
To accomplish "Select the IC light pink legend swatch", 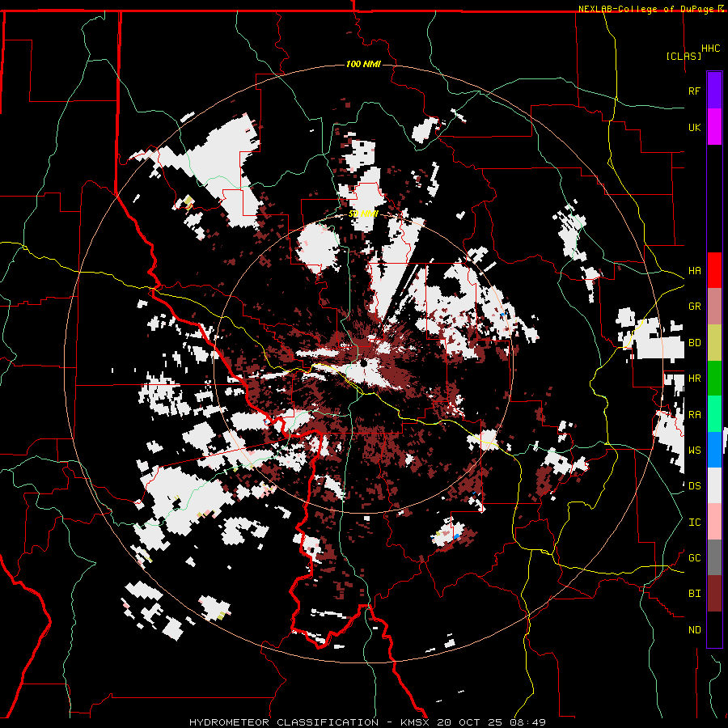I will (x=714, y=522).
